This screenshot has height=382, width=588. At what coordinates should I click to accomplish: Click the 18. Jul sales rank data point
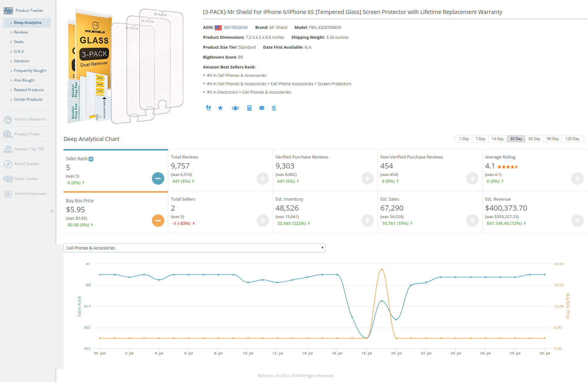pyautogui.click(x=367, y=338)
